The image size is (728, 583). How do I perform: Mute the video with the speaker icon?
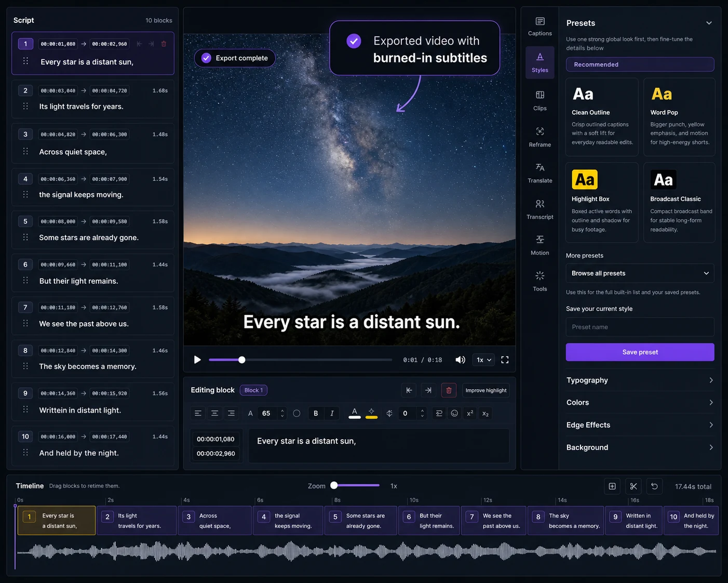pyautogui.click(x=460, y=360)
